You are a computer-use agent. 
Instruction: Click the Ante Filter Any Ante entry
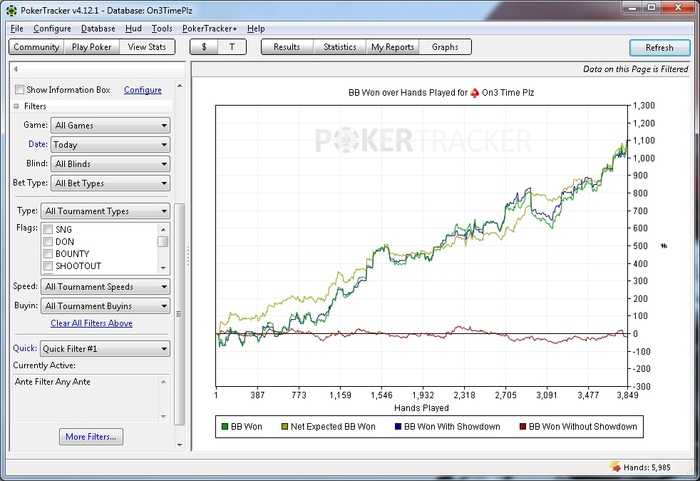[x=53, y=382]
